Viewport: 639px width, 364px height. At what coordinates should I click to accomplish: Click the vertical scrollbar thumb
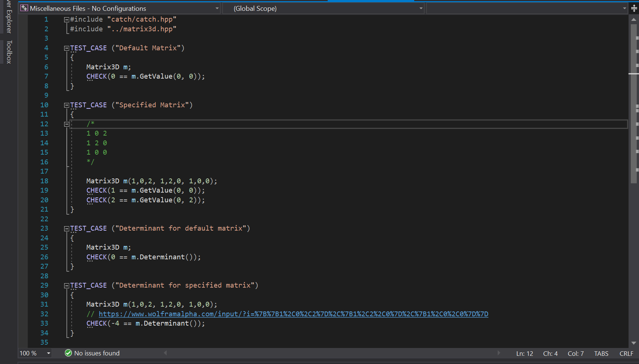[634, 104]
